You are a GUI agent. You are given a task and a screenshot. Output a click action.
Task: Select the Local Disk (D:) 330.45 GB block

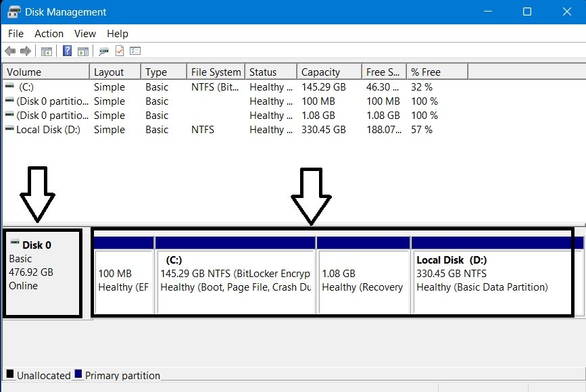coord(497,275)
